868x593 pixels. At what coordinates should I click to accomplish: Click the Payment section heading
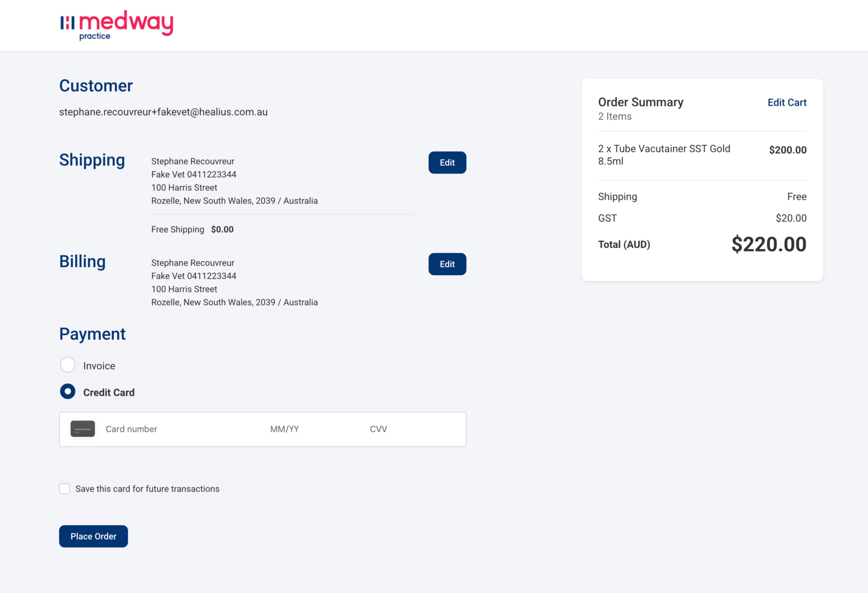[92, 334]
